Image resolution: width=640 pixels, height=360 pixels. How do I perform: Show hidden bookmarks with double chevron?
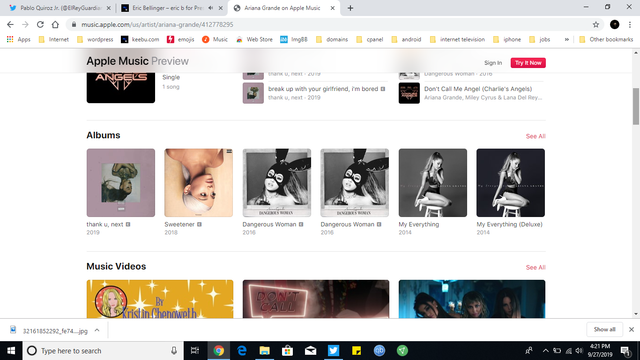[x=567, y=39]
